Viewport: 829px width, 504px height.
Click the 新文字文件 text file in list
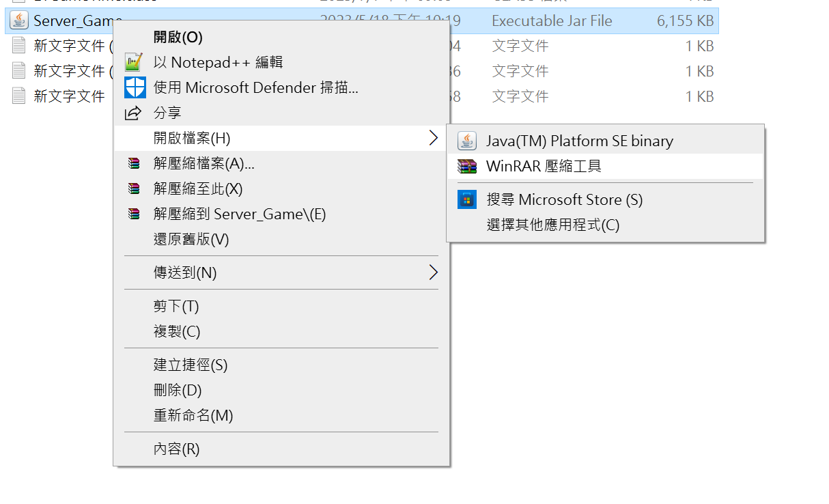click(x=69, y=96)
